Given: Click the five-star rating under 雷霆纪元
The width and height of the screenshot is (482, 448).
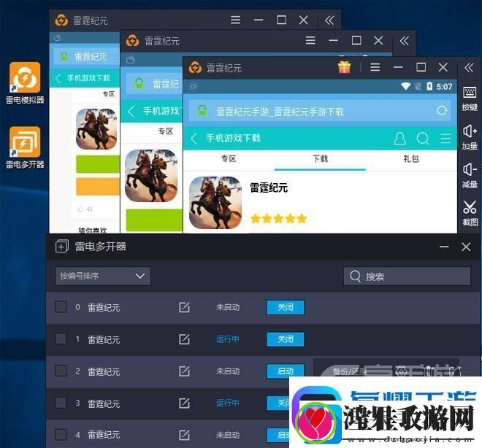Looking at the screenshot, I should [278, 219].
